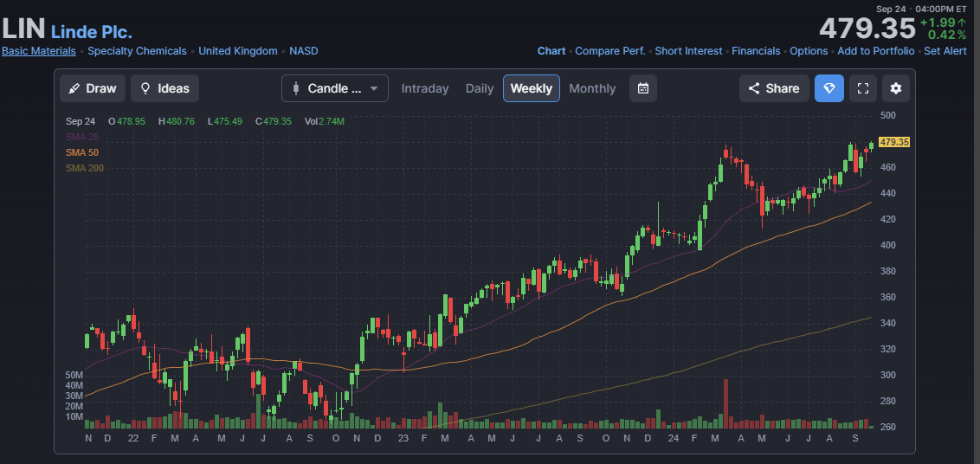This screenshot has width=980, height=464.
Task: Click the C 479.35 close value
Action: [273, 121]
